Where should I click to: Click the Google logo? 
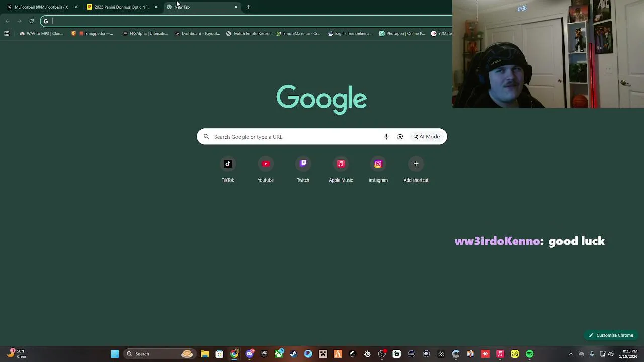[321, 99]
